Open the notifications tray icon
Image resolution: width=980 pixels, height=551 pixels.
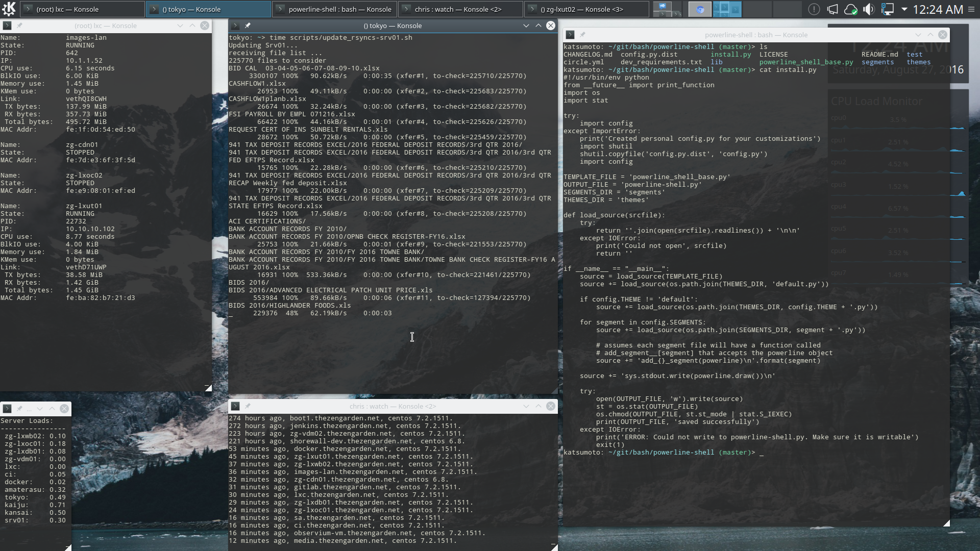814,9
